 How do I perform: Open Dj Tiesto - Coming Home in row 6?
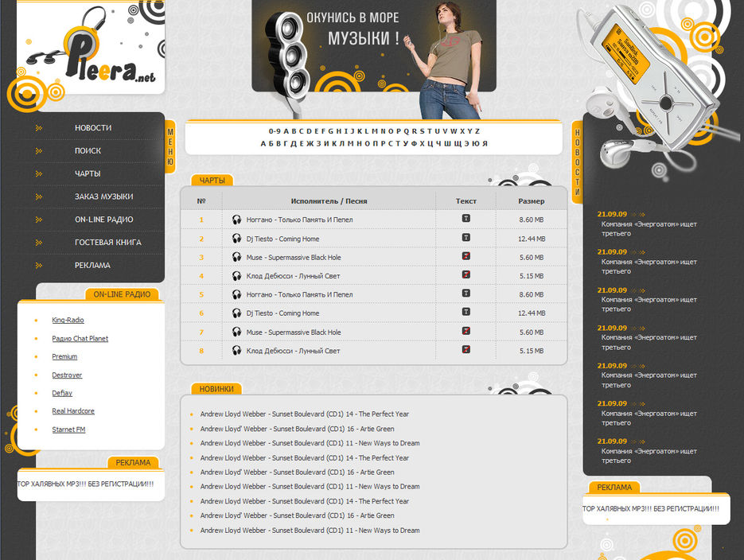[282, 313]
